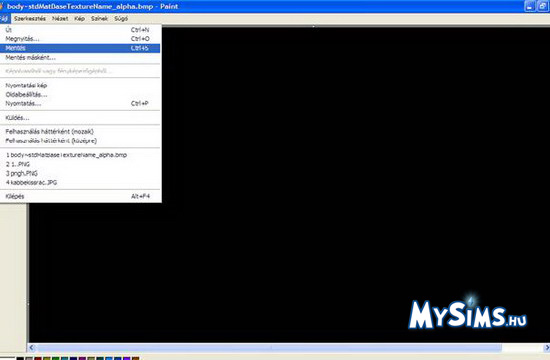Image resolution: width=550 pixels, height=360 pixels.
Task: Click the highlighted Mentés entry
Action: [80, 48]
